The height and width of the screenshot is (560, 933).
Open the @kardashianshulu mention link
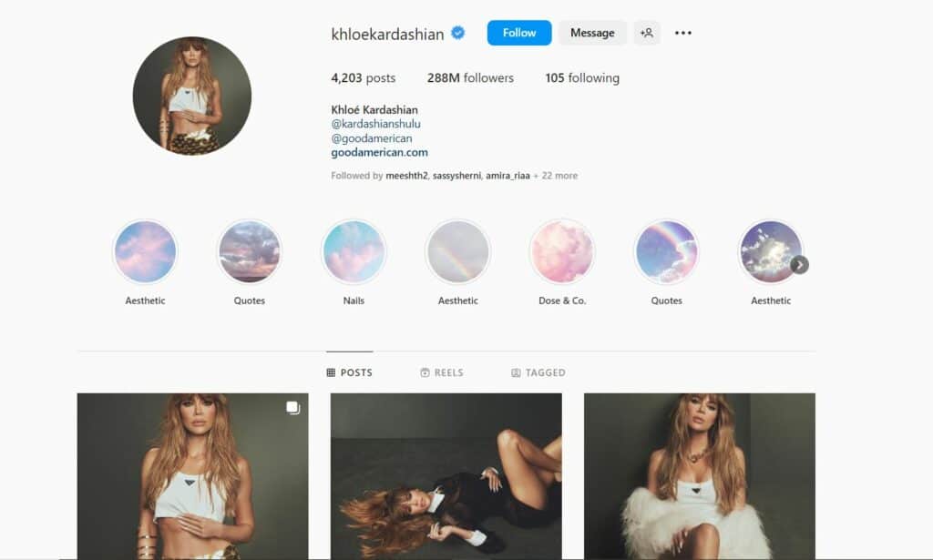click(x=376, y=124)
